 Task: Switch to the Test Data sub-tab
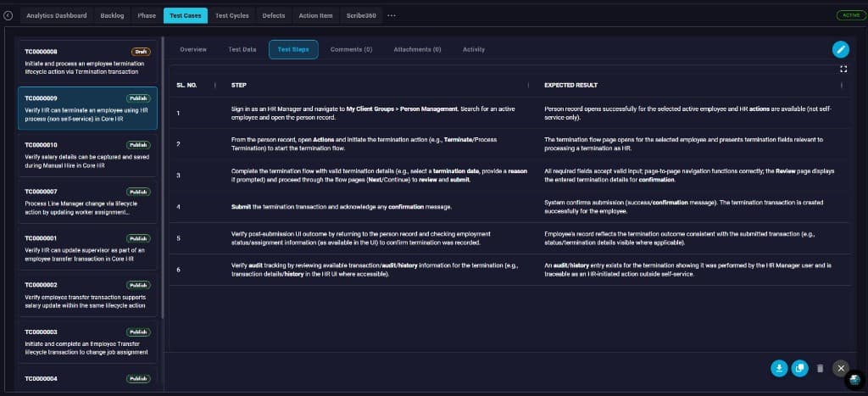[242, 49]
